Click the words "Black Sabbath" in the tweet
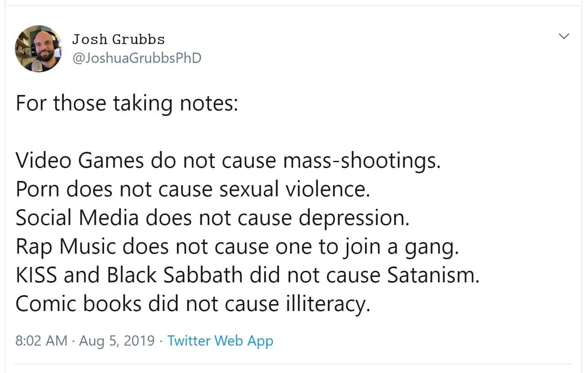This screenshot has height=373, width=588. point(174,275)
